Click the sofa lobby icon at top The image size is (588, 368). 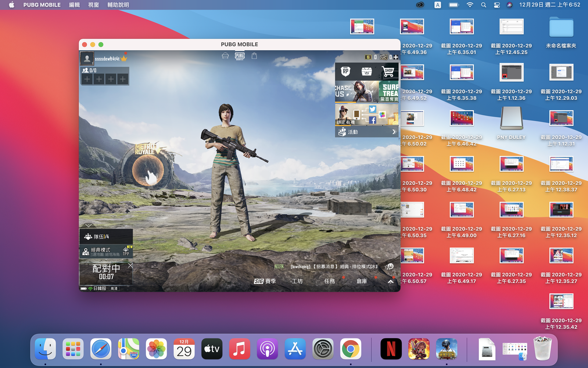[x=225, y=56]
